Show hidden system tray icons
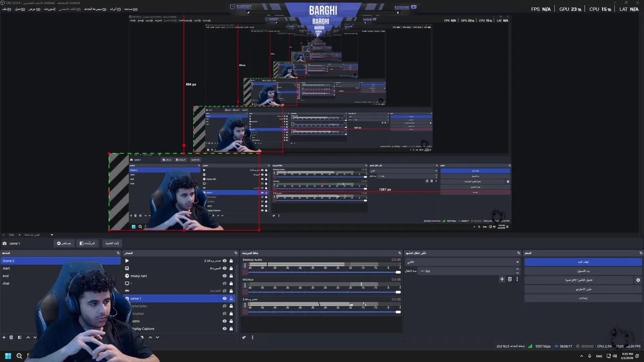Image resolution: width=644 pixels, height=362 pixels. (x=582, y=356)
